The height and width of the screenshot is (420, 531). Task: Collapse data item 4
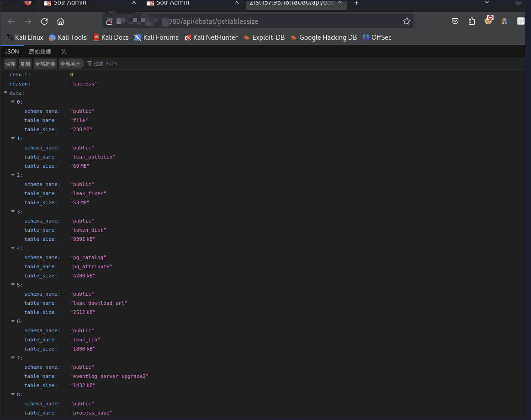[x=13, y=248]
